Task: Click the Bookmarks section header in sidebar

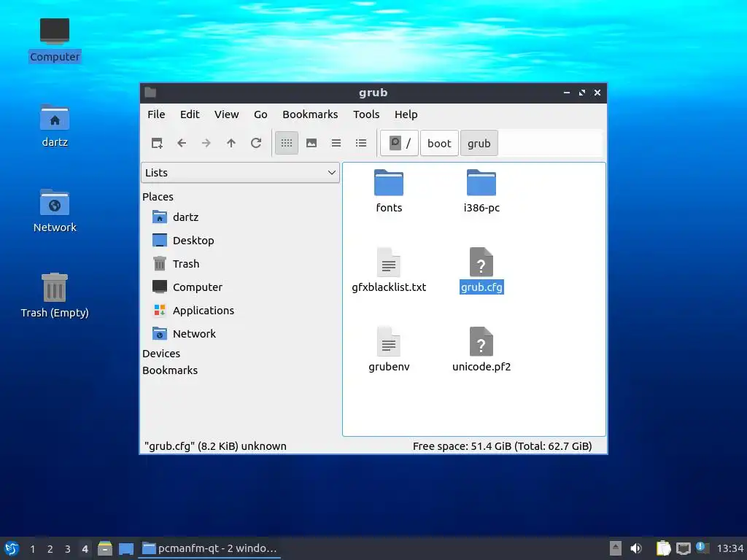Action: [x=169, y=370]
